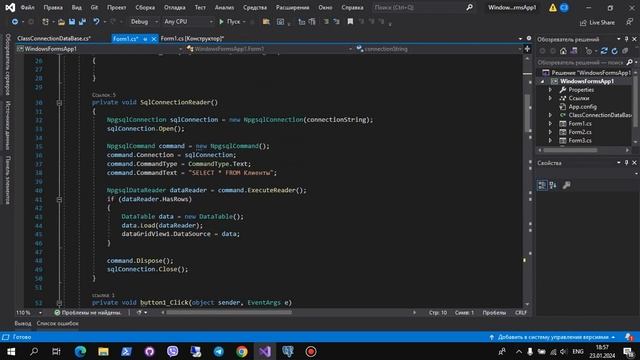Click the split editor icon above scrollbar

(x=527, y=49)
